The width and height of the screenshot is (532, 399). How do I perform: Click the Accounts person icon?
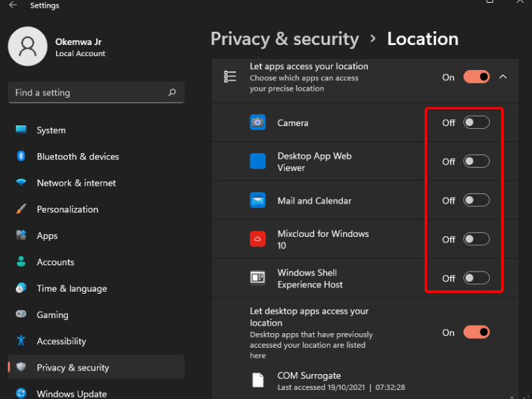pyautogui.click(x=21, y=261)
